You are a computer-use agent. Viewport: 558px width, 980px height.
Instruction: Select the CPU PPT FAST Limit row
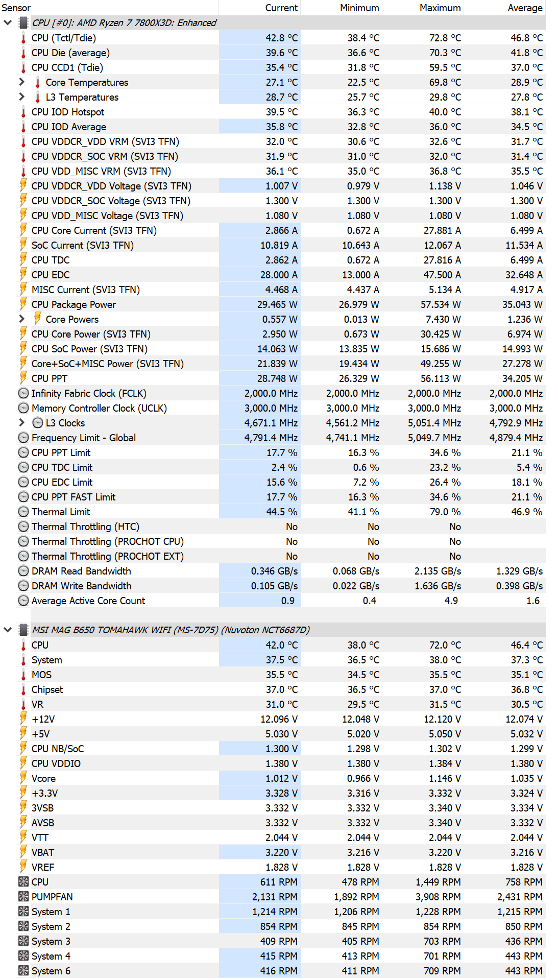point(273,497)
